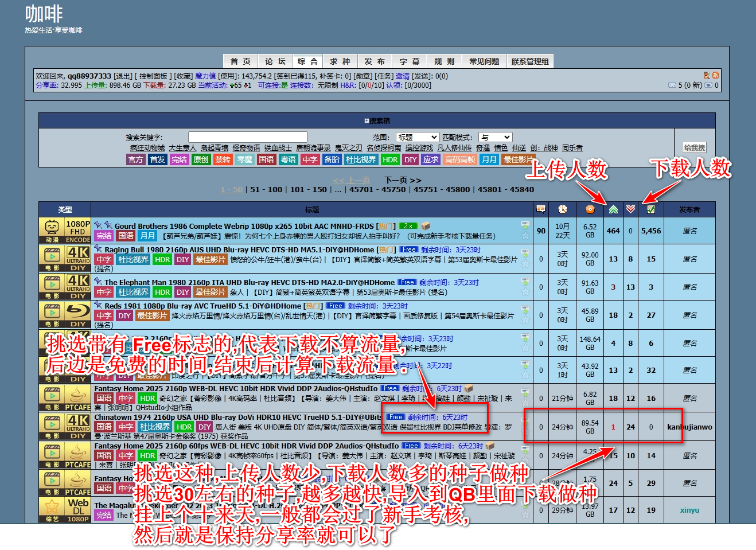Open the 范围 scope dropdown

click(418, 137)
